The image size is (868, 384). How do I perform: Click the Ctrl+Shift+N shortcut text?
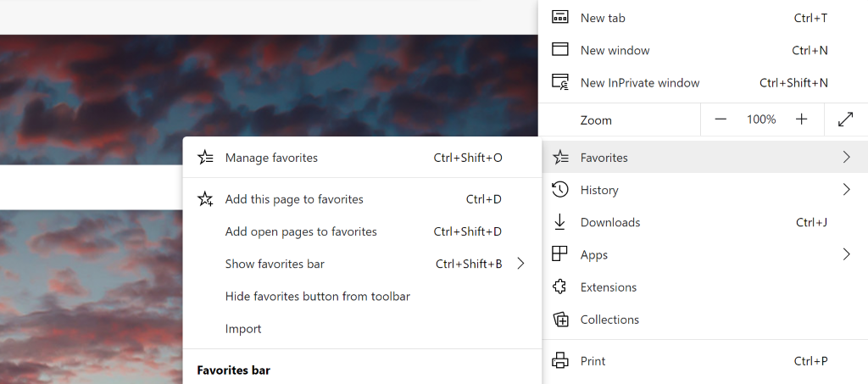(x=793, y=82)
